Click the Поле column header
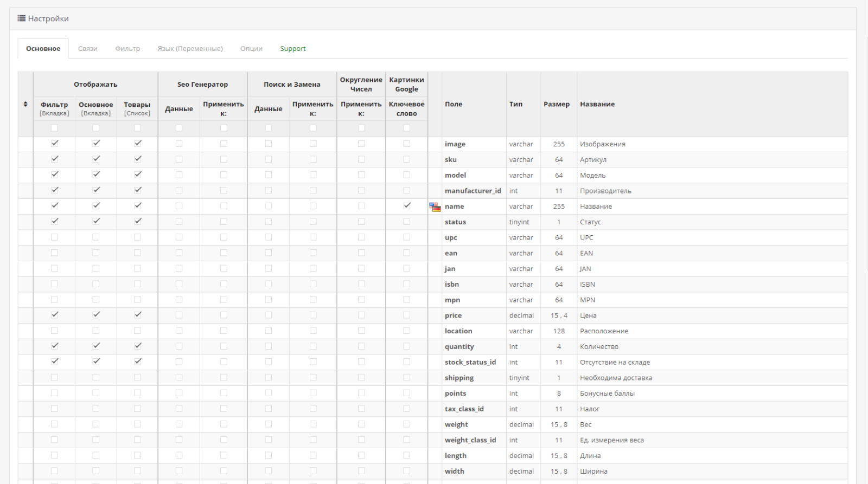The height and width of the screenshot is (484, 868). click(x=454, y=104)
